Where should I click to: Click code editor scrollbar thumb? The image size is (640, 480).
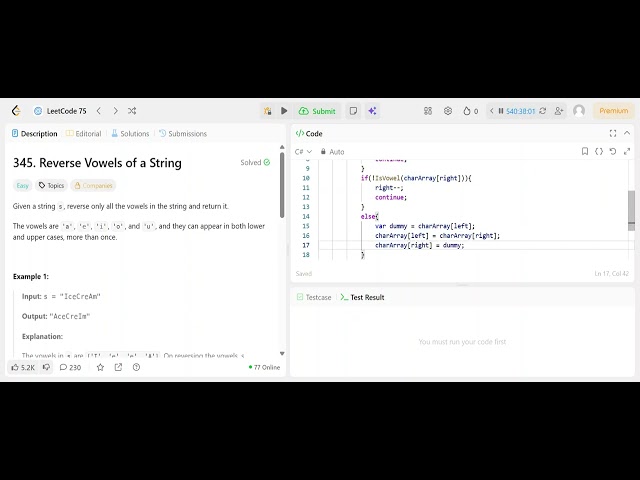631,210
